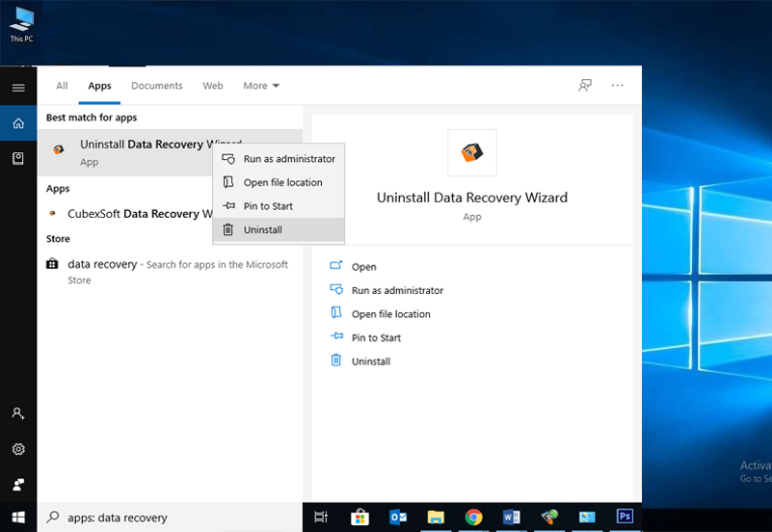The height and width of the screenshot is (532, 772).
Task: Expand the hamburger menu in search sidebar
Action: (18, 88)
